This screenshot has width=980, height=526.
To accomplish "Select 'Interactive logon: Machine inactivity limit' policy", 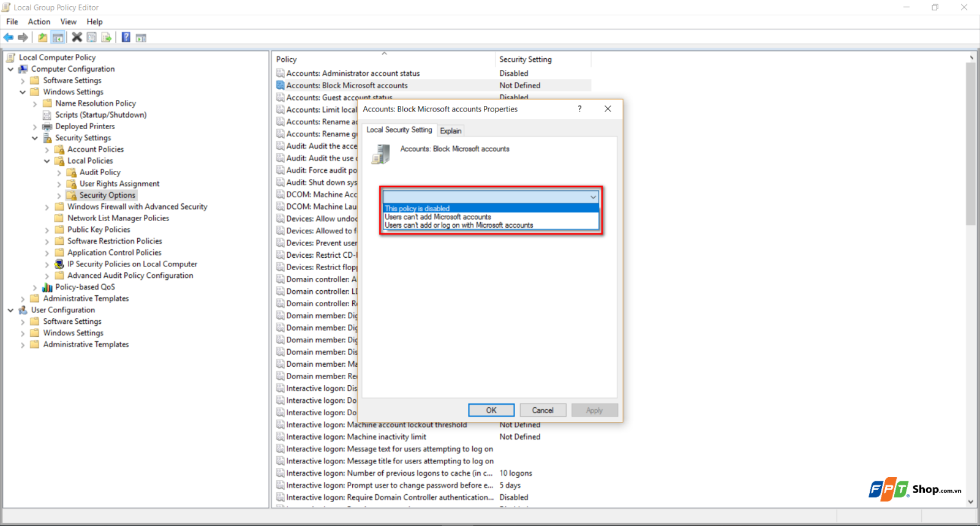I will pos(356,437).
